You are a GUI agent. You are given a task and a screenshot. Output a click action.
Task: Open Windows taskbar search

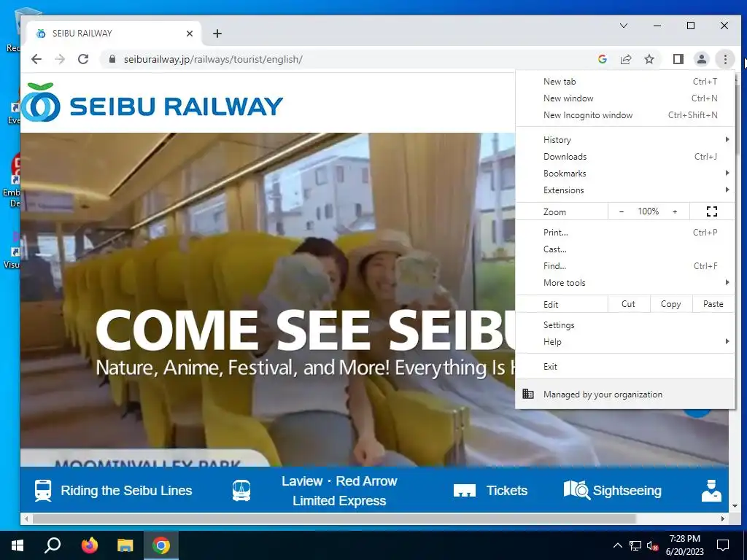(53, 545)
